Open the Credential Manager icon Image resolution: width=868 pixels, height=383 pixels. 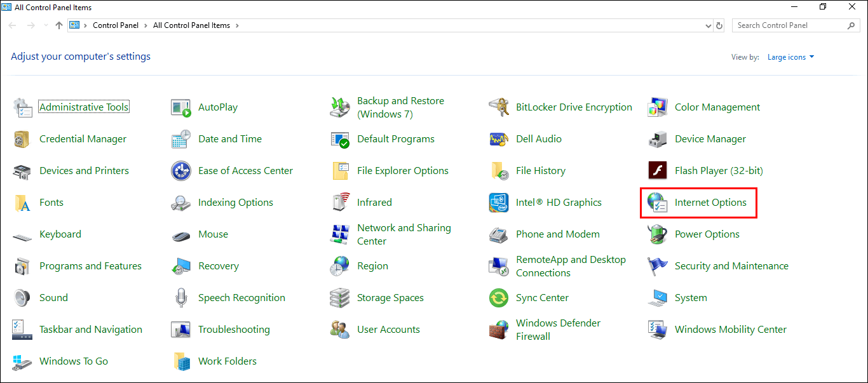coord(22,139)
